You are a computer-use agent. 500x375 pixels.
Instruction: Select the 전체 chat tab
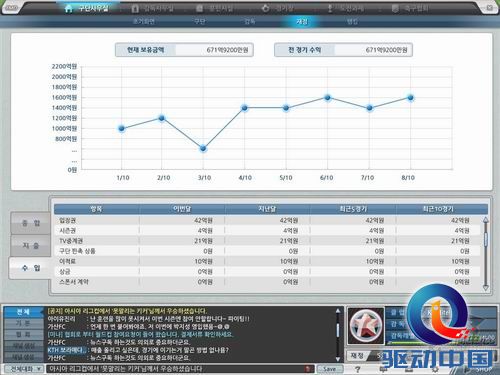click(23, 312)
